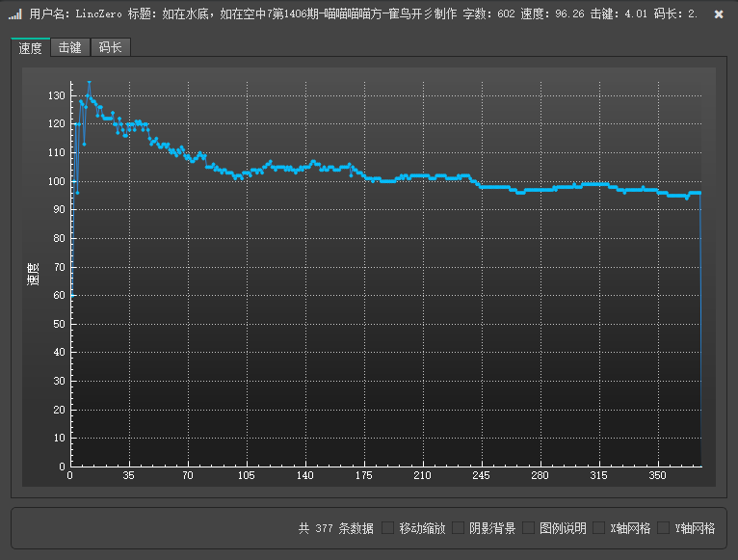Toggle the 阴影背景 checkbox
This screenshot has height=560, width=738.
coord(459,528)
